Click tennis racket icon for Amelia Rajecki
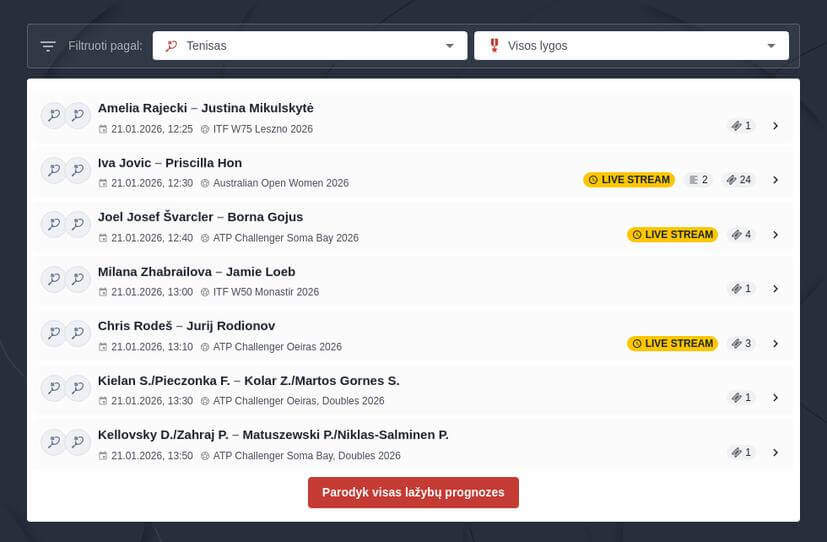The image size is (827, 542). point(53,116)
